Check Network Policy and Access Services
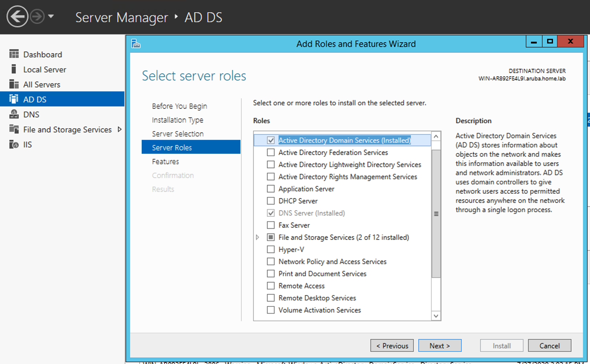The height and width of the screenshot is (364, 590). pos(271,262)
